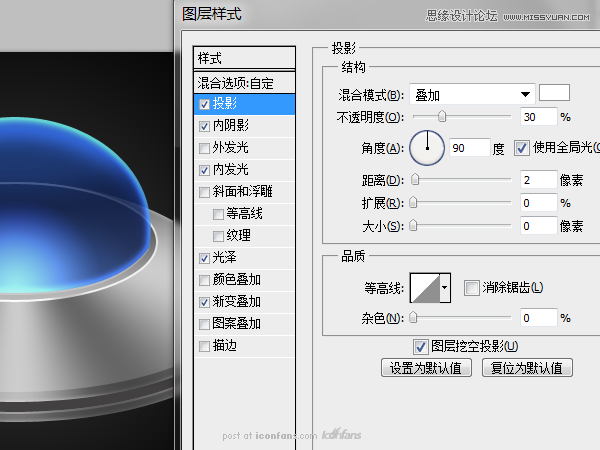Adjust the 不透明度 opacity slider handle
Viewport: 600px width, 450px height.
point(442,116)
